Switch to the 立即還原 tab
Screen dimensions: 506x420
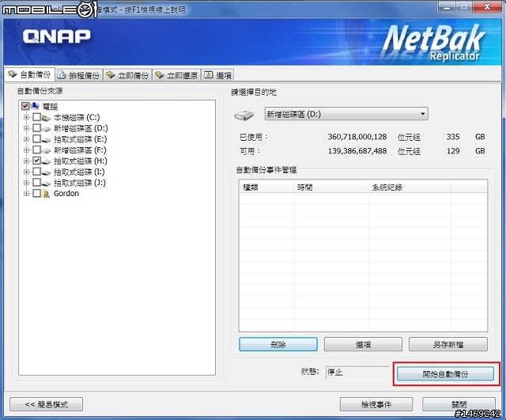tap(177, 75)
